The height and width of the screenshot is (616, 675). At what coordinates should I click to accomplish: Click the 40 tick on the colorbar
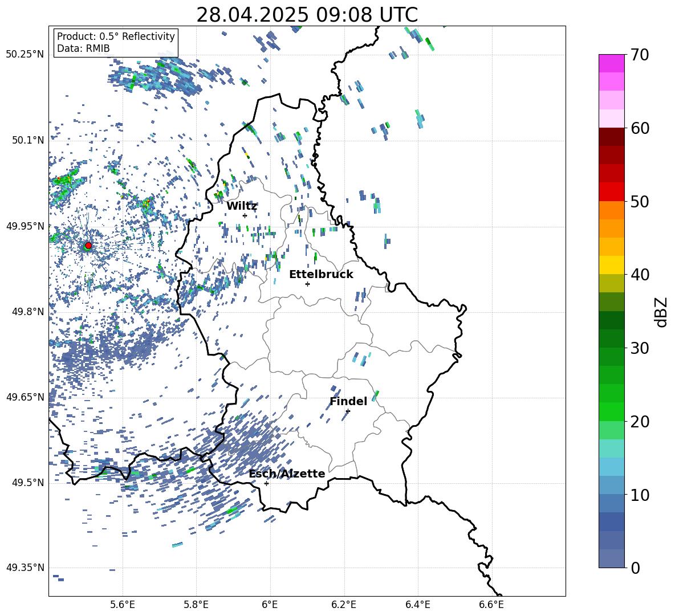pos(640,275)
